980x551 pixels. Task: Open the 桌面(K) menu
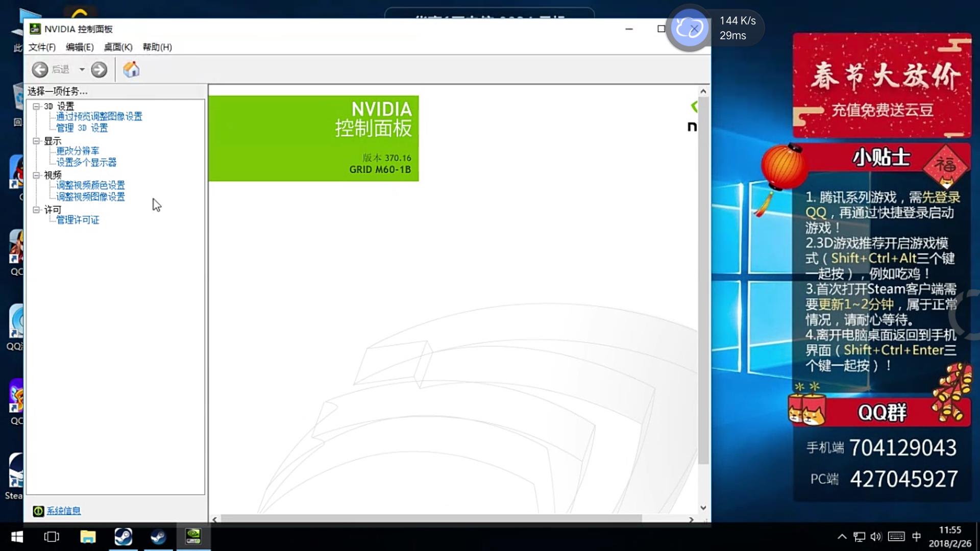click(118, 47)
